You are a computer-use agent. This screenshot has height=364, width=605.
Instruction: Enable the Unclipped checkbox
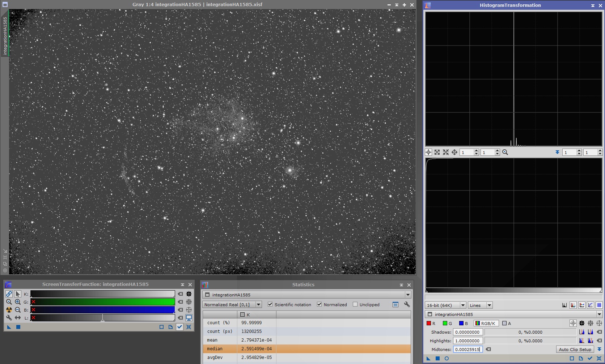pyautogui.click(x=355, y=304)
